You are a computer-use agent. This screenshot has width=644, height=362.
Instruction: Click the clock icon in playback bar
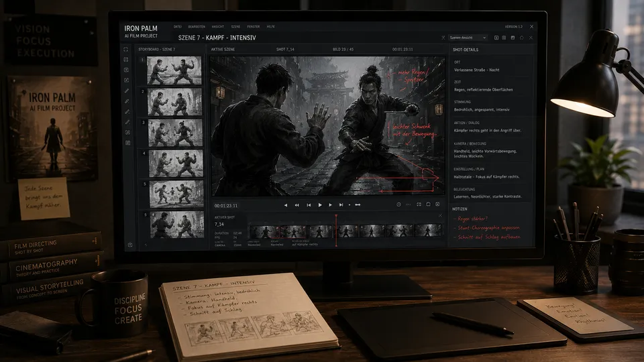pos(398,204)
